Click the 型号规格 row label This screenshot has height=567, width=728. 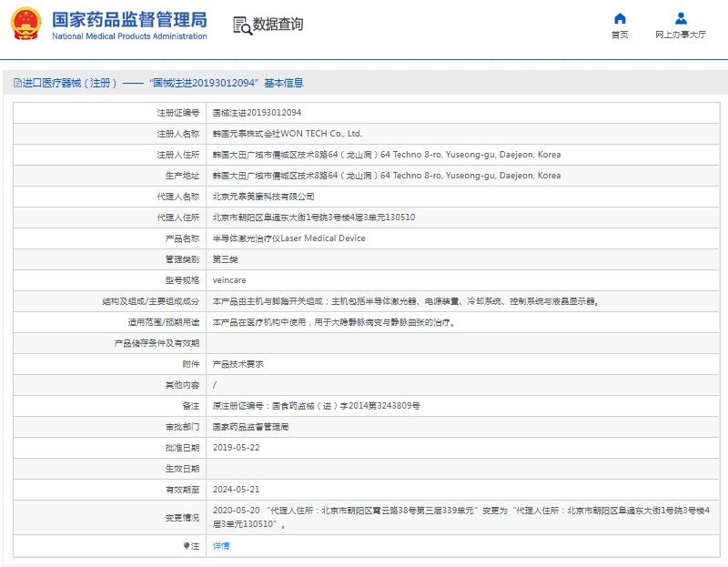[x=182, y=280]
